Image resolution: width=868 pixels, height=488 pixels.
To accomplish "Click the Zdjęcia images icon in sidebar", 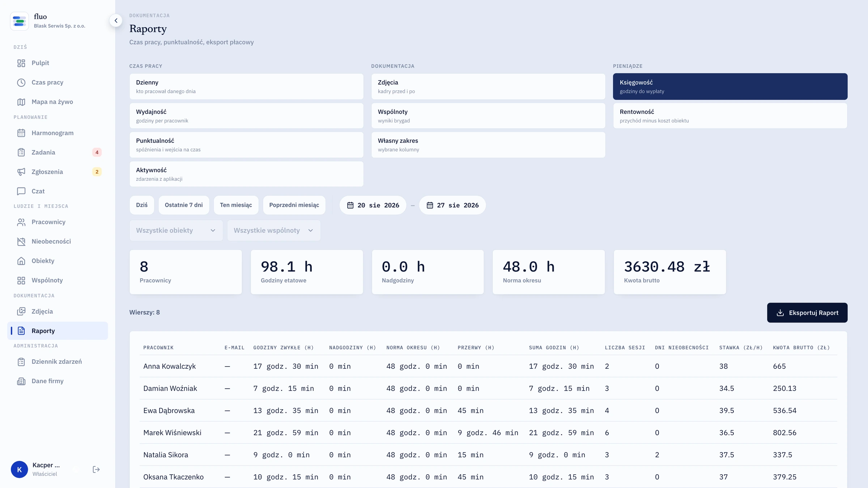I will coord(21,312).
